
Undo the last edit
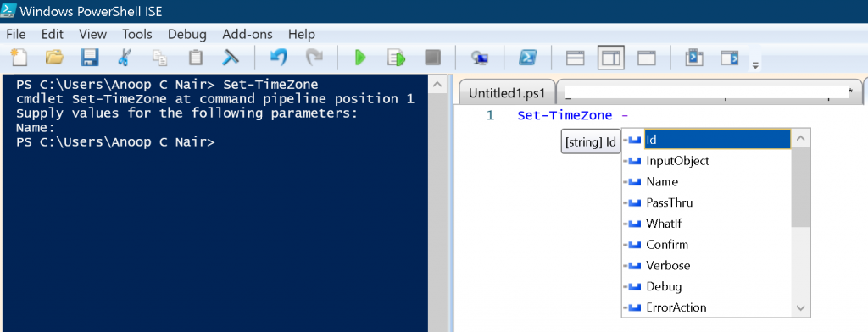[x=279, y=57]
